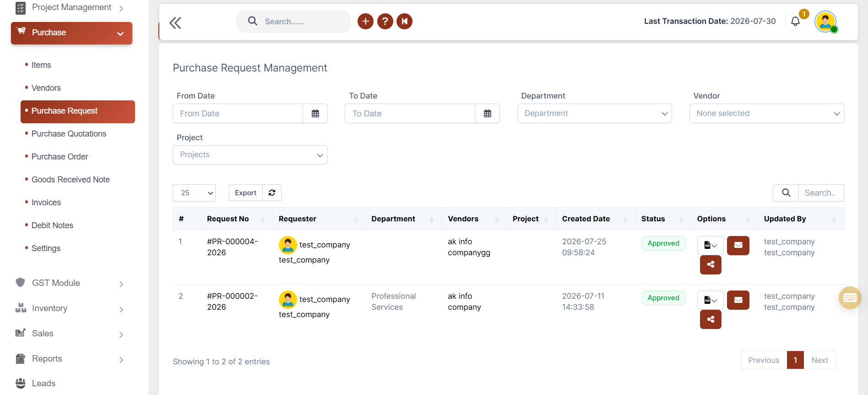Share request #PR-000002-2026

711,319
